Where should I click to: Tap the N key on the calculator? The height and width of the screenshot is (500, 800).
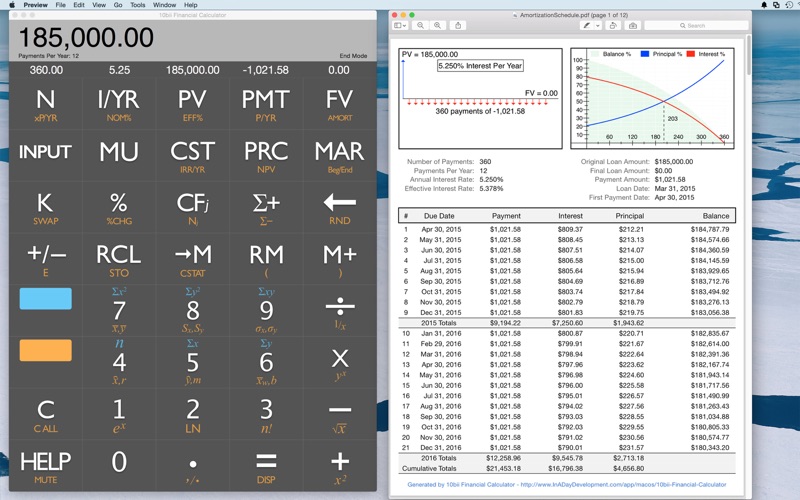(x=46, y=104)
